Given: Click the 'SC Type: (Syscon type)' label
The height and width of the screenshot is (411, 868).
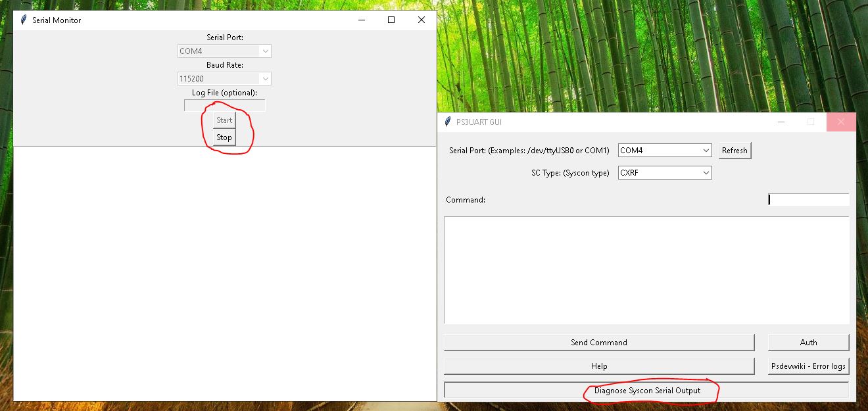Looking at the screenshot, I should pos(570,173).
